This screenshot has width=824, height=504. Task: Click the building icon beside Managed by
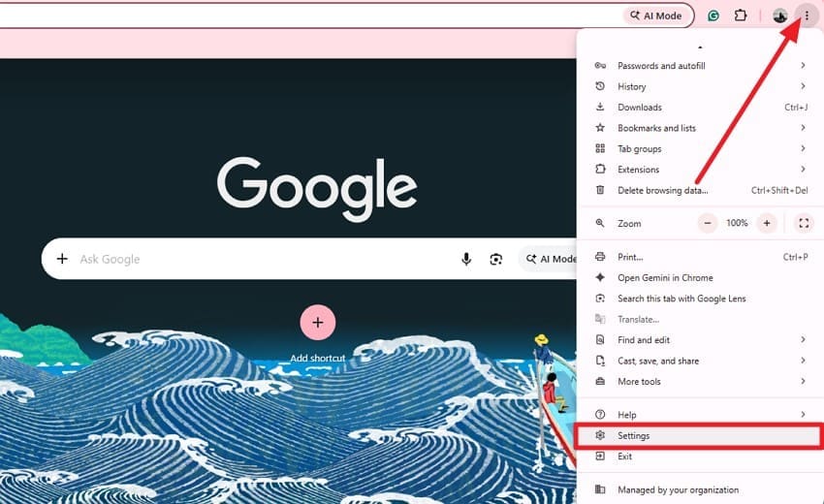click(600, 489)
